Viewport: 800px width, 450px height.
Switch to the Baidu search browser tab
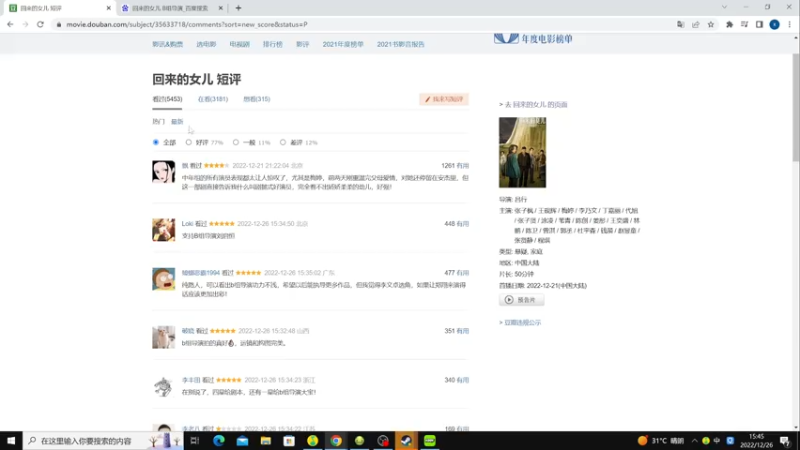coord(171,8)
